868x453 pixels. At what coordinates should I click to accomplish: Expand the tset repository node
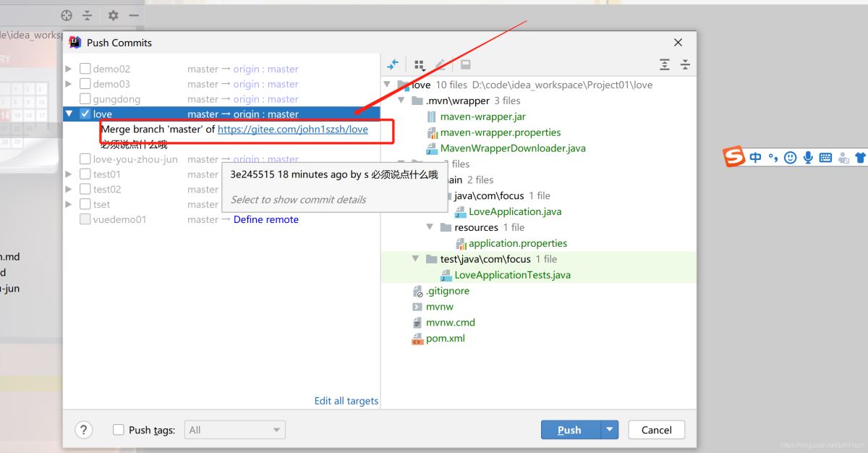69,204
